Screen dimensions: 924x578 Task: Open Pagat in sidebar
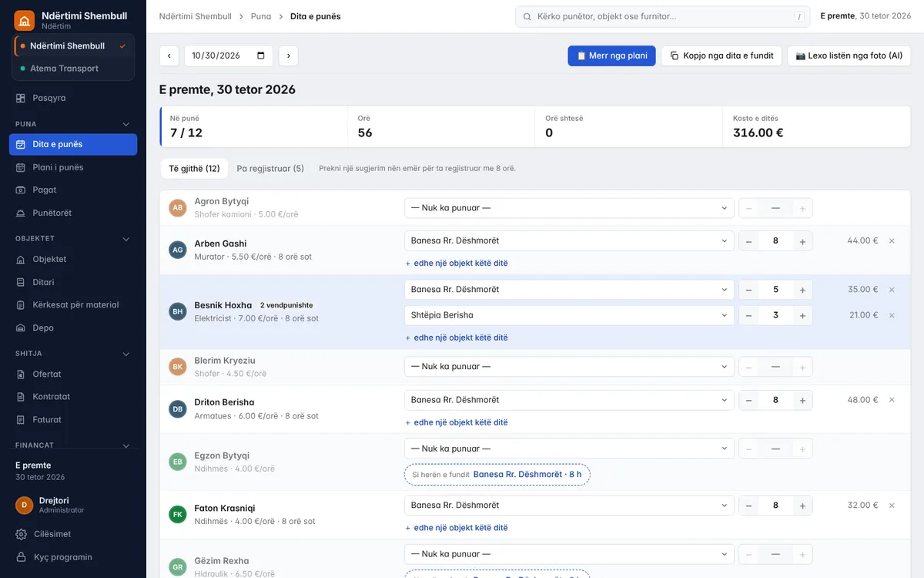[73, 190]
